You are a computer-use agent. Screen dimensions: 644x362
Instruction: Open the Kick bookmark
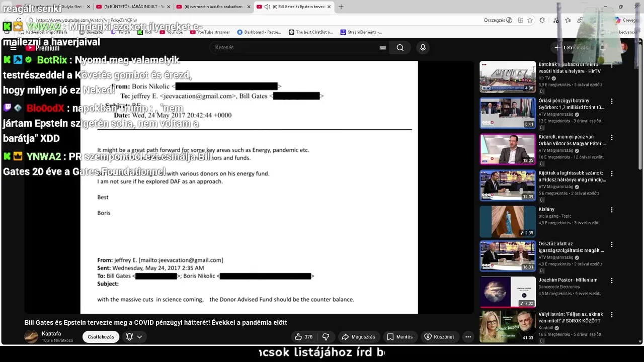[x=144, y=32]
